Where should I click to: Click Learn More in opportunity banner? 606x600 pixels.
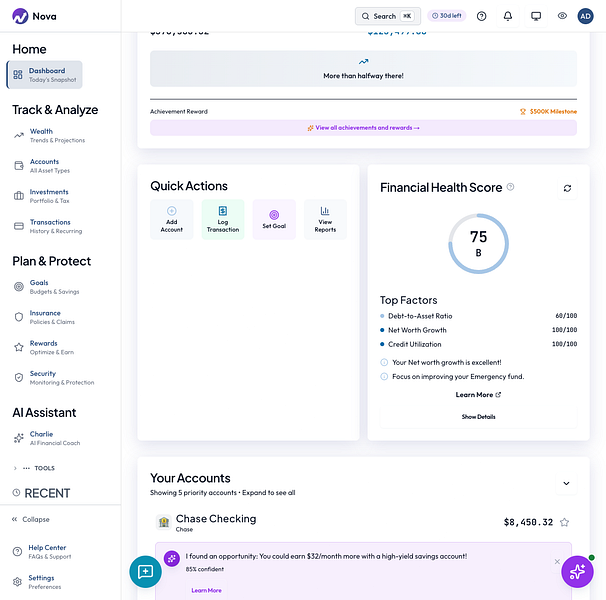click(x=206, y=590)
